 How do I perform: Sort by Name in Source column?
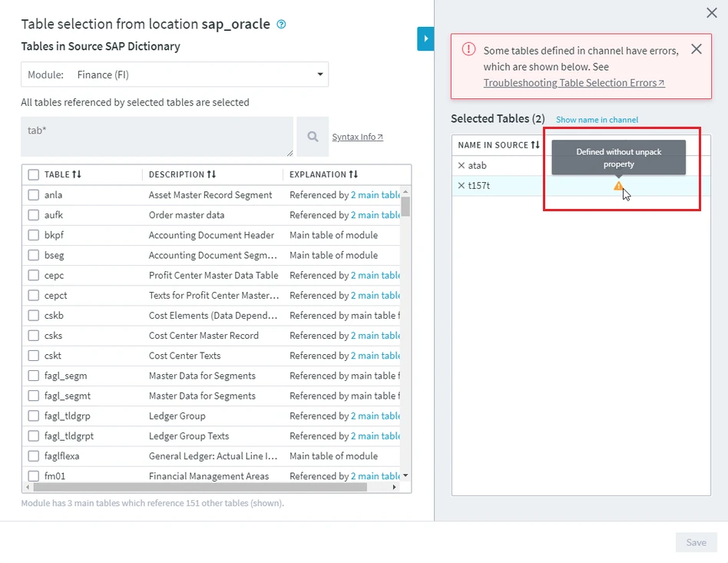tap(535, 145)
